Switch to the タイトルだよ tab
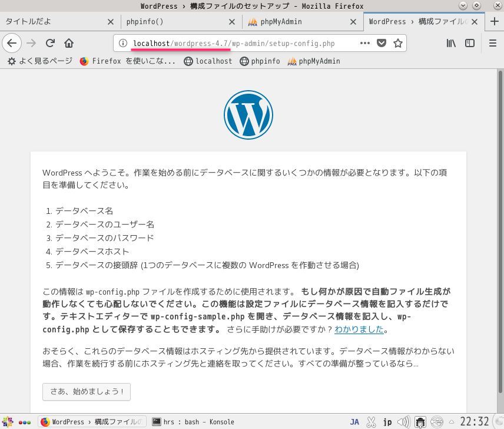Viewport: 504px width, 429px height. point(60,22)
